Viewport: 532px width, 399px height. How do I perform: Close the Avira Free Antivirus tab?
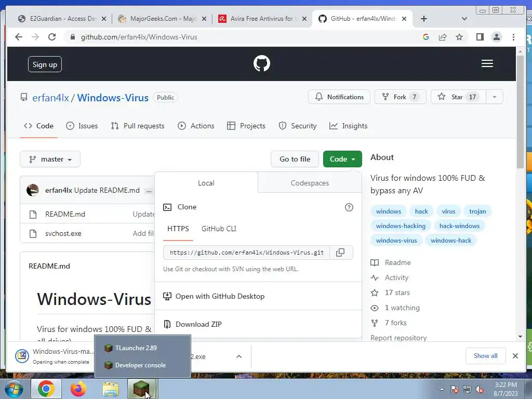click(x=304, y=19)
